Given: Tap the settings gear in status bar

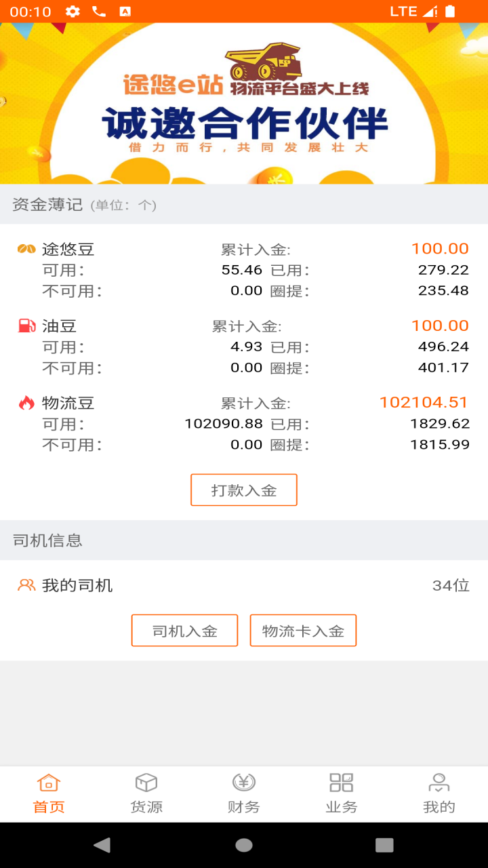Looking at the screenshot, I should pyautogui.click(x=73, y=12).
